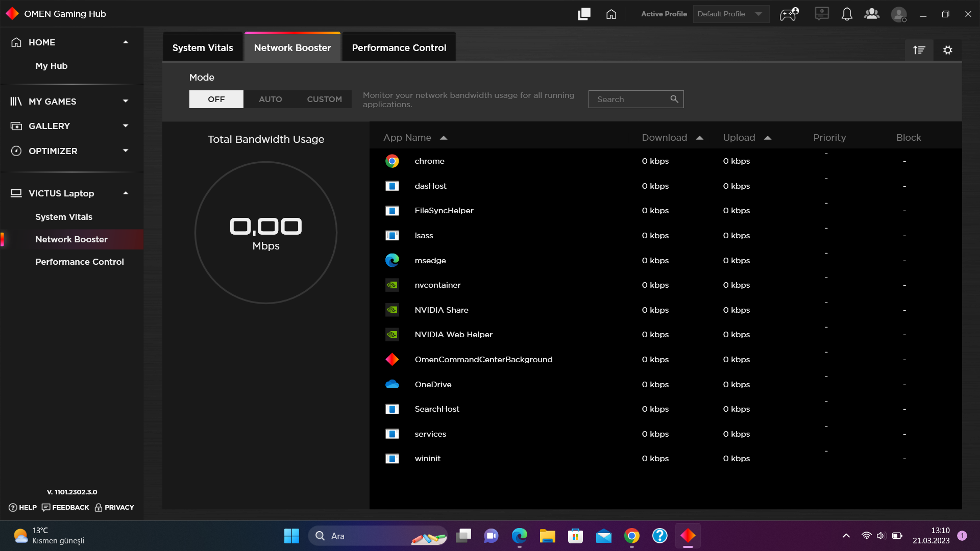Viewport: 980px width, 551px height.
Task: Open the friends group icon
Action: (872, 14)
